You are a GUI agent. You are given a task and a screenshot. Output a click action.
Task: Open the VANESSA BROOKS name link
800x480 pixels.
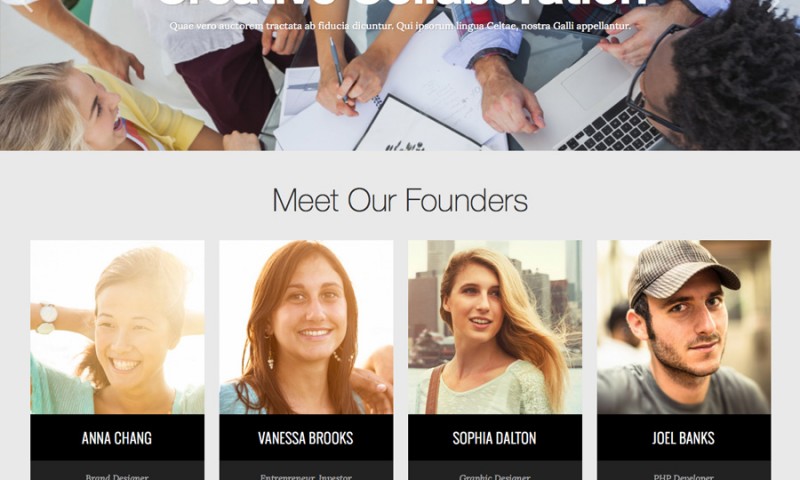tap(306, 438)
